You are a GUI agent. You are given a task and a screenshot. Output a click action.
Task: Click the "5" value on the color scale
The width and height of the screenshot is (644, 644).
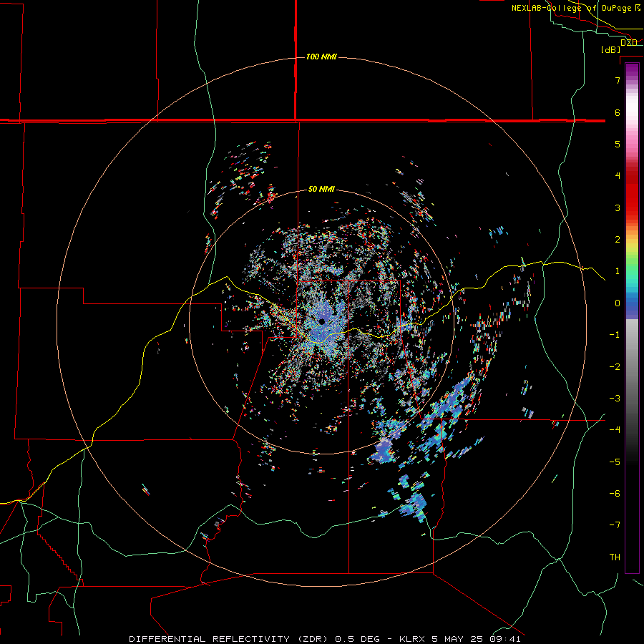tap(618, 144)
